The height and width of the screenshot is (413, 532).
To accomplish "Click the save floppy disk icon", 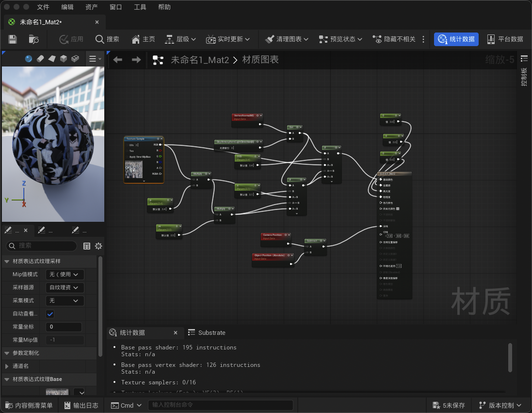I will click(13, 39).
